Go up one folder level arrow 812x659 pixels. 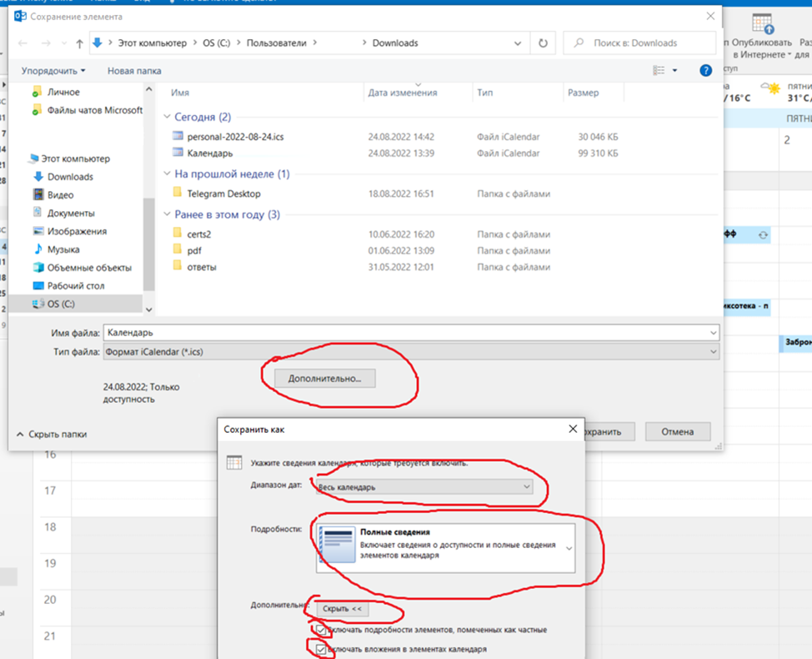coord(79,43)
